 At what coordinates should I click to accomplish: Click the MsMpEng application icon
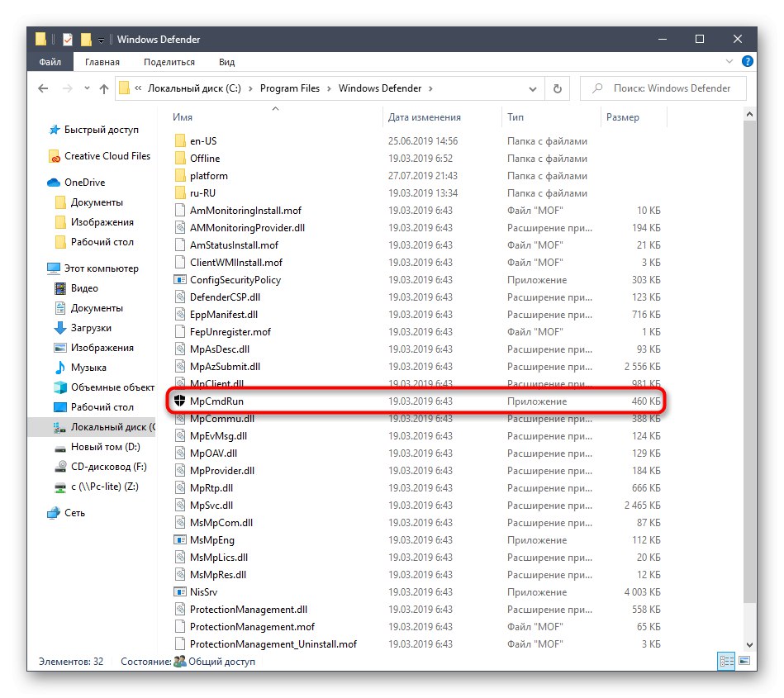179,540
